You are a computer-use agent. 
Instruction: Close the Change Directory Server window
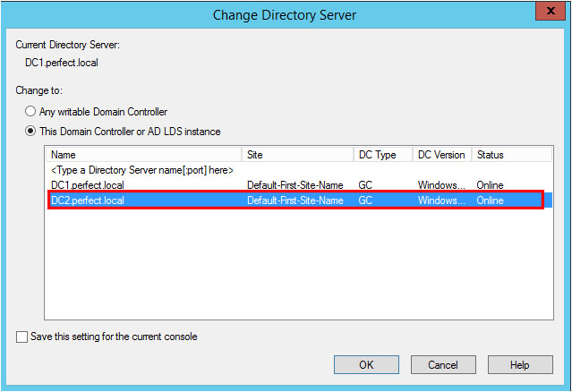coord(551,11)
